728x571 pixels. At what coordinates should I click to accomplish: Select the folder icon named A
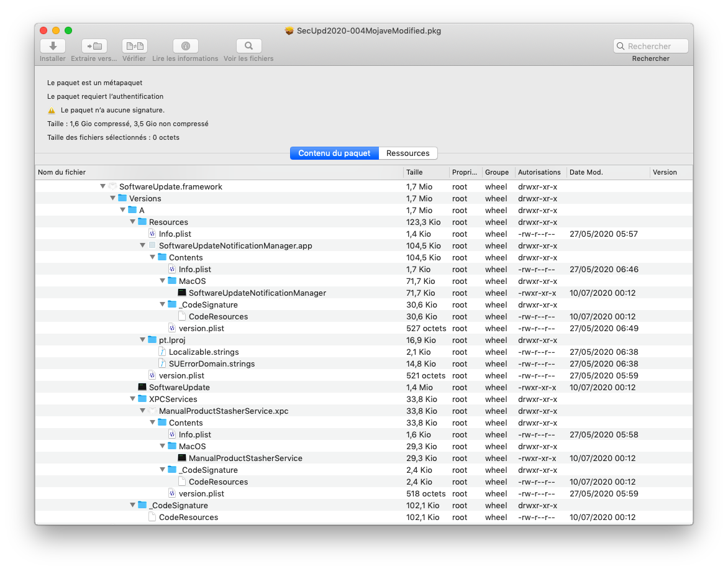132,210
